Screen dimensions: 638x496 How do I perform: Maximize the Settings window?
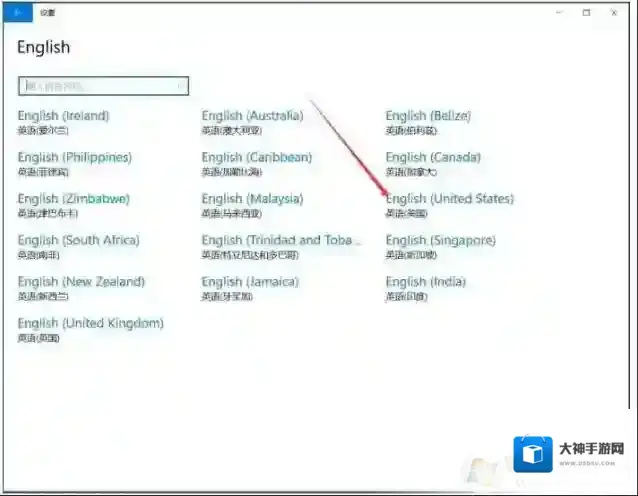point(586,12)
